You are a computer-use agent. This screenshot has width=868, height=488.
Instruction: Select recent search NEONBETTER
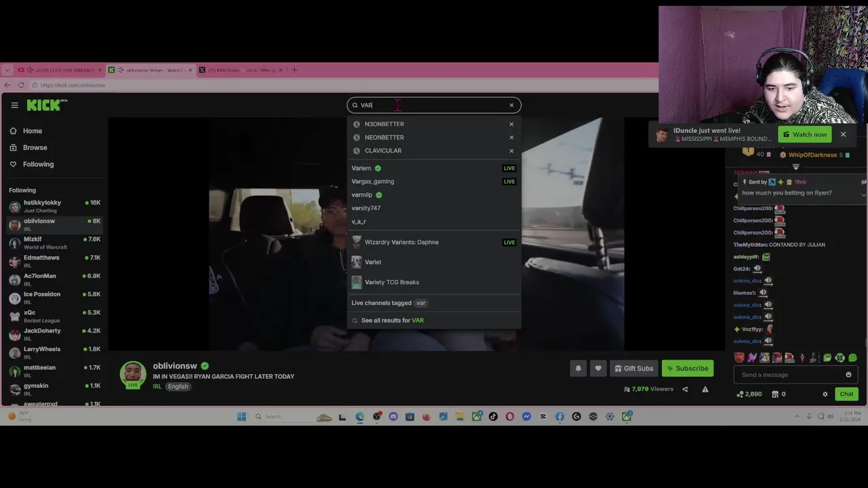click(x=384, y=138)
